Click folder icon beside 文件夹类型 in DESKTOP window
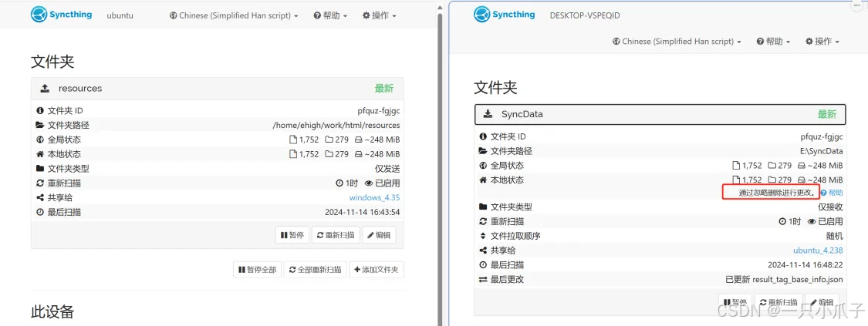868x326 pixels. click(x=483, y=207)
